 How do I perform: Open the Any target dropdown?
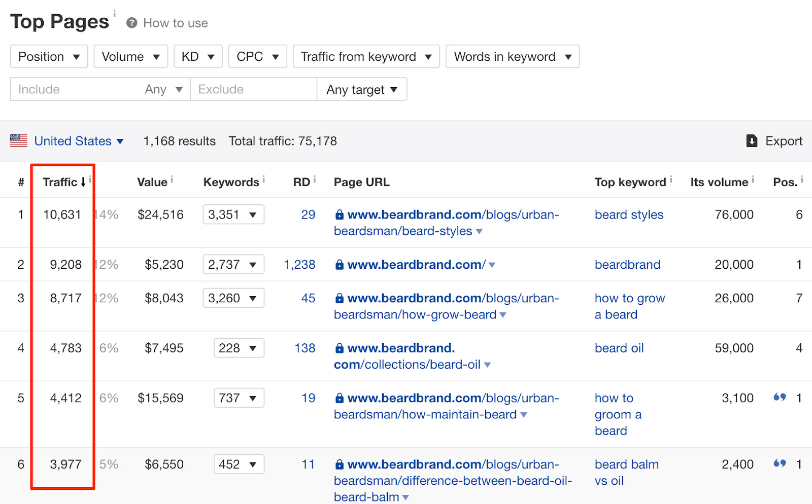(362, 89)
